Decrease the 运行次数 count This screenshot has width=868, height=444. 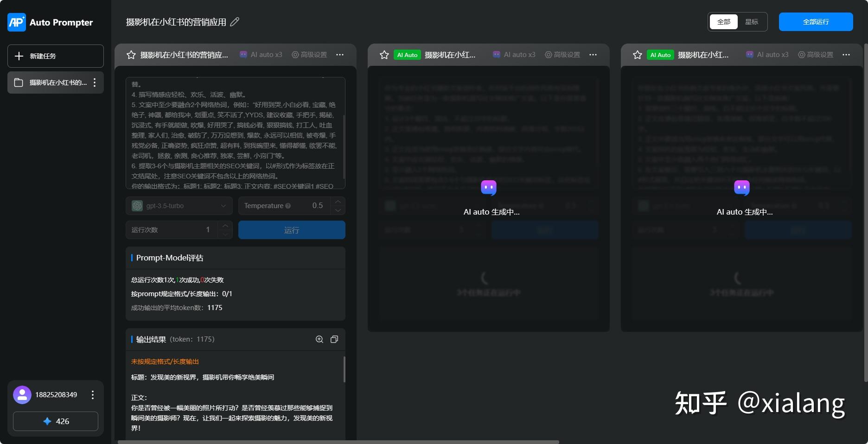click(x=225, y=235)
